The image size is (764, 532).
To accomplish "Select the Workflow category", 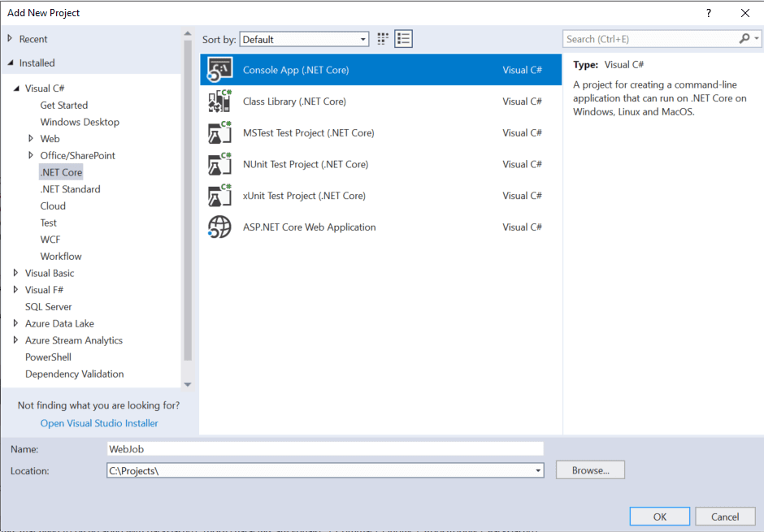I will point(61,257).
